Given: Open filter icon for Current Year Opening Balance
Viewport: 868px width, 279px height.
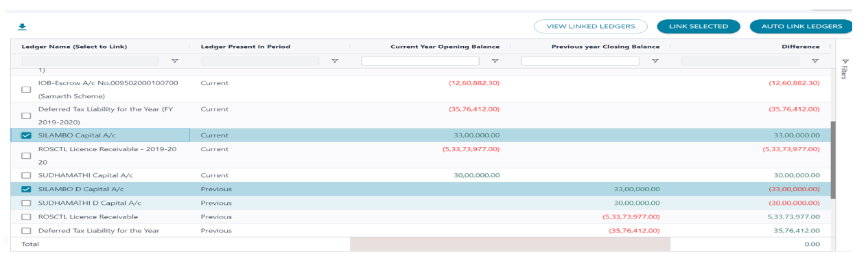Looking at the screenshot, I should pos(495,61).
